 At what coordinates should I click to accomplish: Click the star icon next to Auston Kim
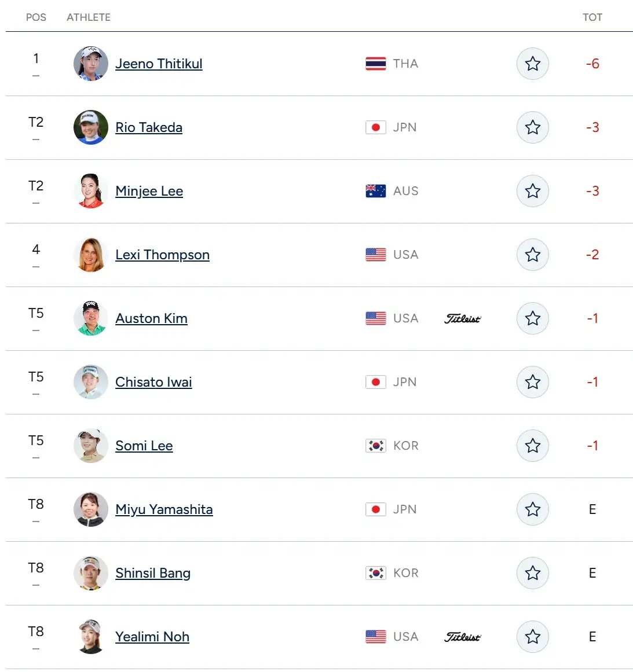pyautogui.click(x=533, y=318)
